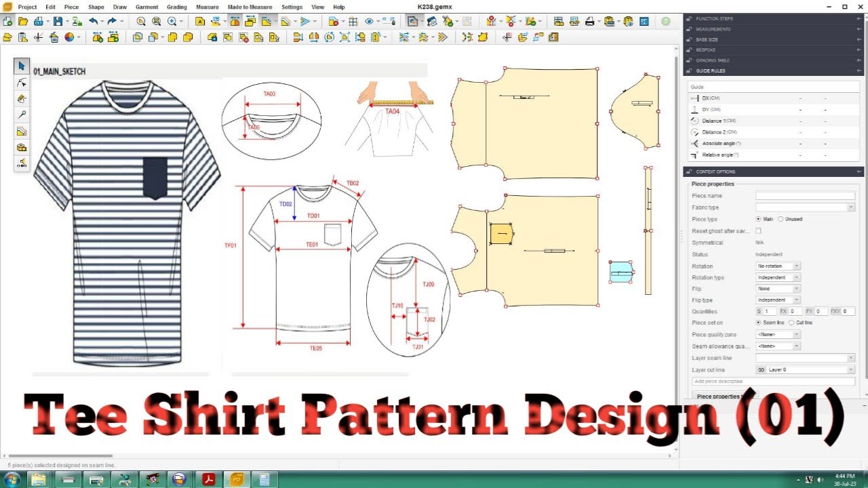
Task: Open the Project menu
Action: [x=27, y=7]
